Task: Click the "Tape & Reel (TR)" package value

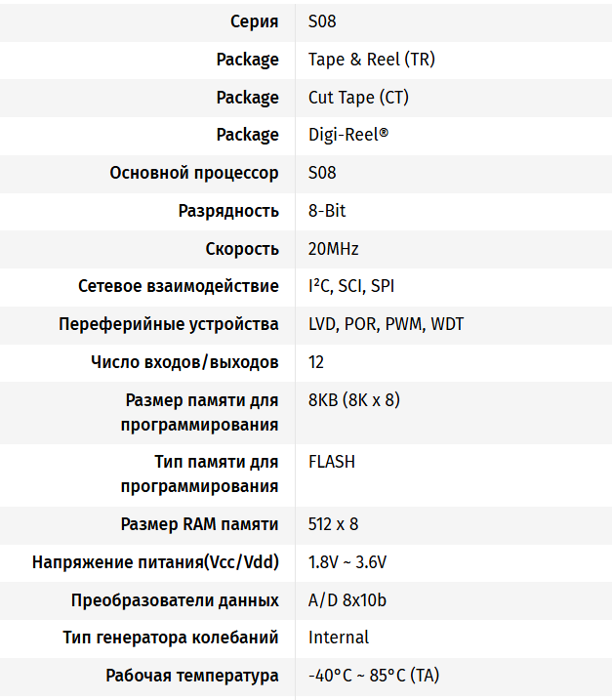Action: 372,60
